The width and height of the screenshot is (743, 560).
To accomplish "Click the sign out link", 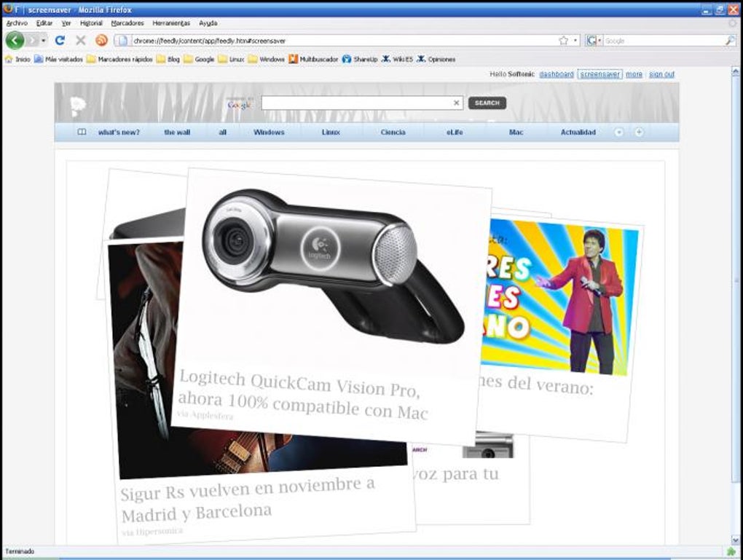I will coord(661,74).
